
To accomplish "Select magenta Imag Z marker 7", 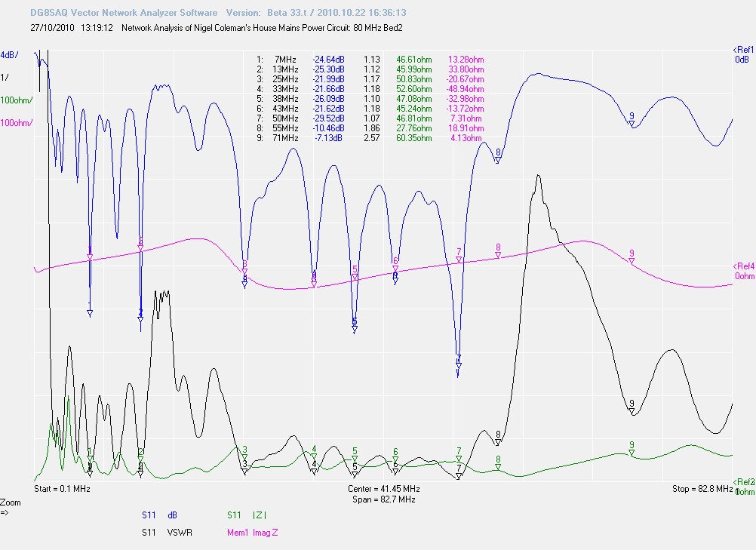I will tap(459, 260).
